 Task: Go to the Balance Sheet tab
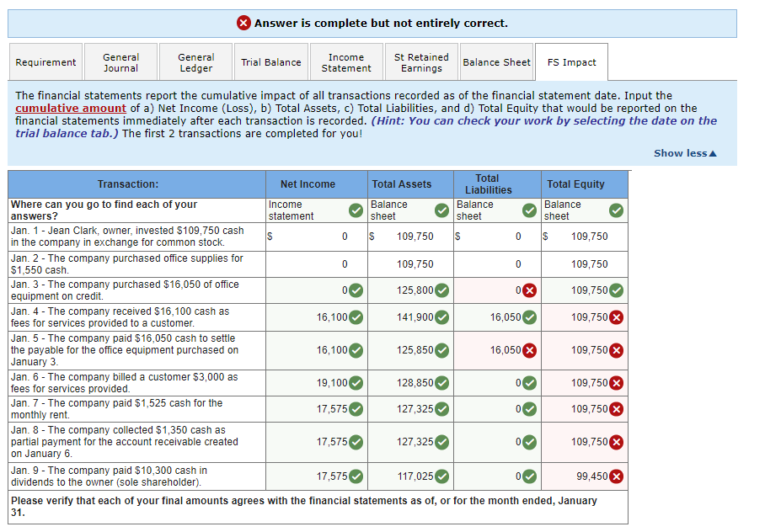[x=496, y=61]
